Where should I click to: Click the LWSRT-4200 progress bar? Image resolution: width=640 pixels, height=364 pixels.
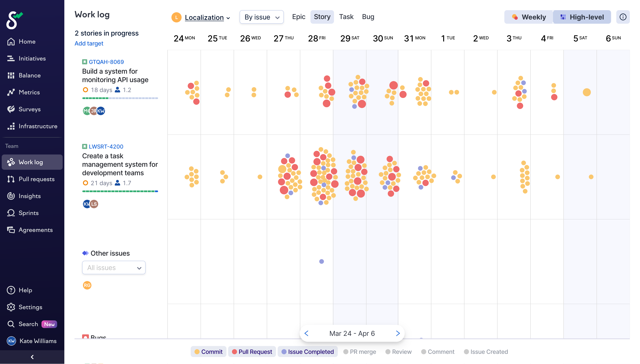pyautogui.click(x=120, y=191)
